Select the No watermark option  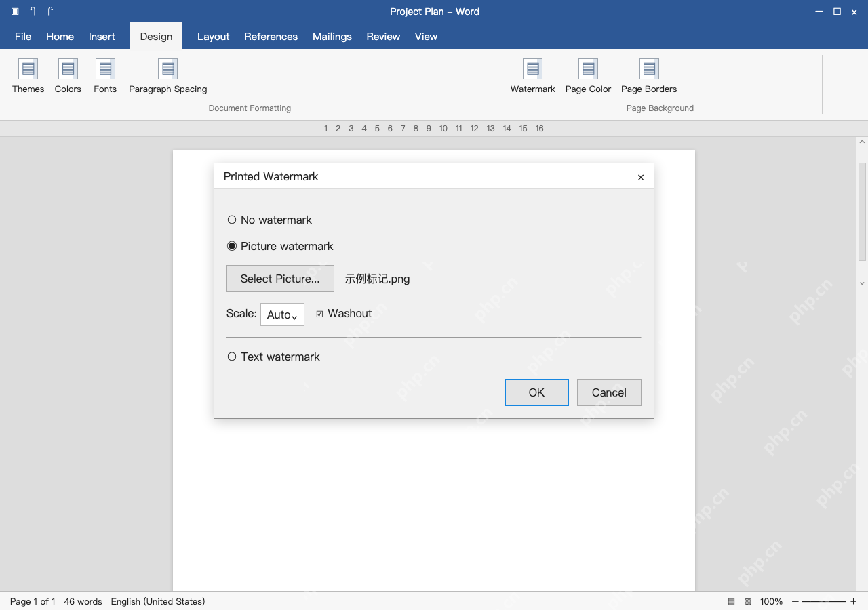point(270,220)
